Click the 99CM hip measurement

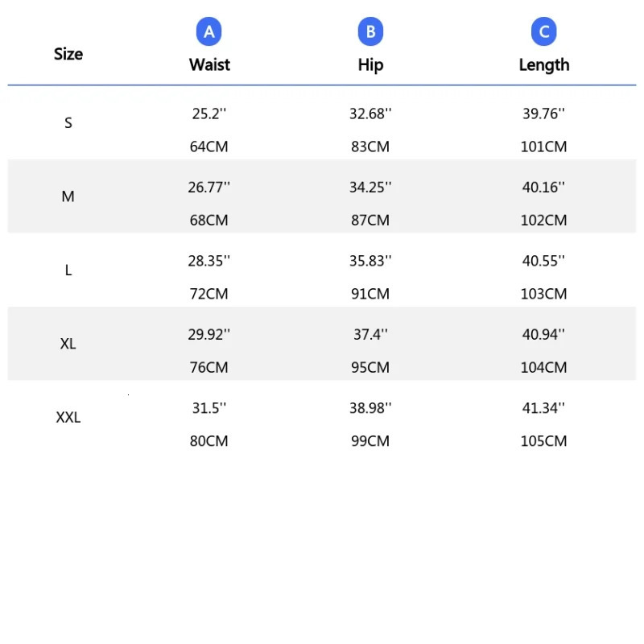(x=370, y=441)
